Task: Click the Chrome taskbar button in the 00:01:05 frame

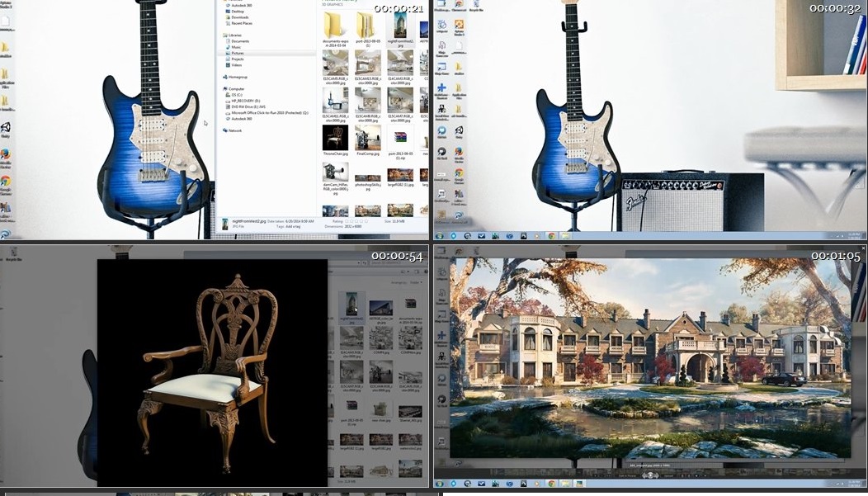Action: click(x=551, y=484)
